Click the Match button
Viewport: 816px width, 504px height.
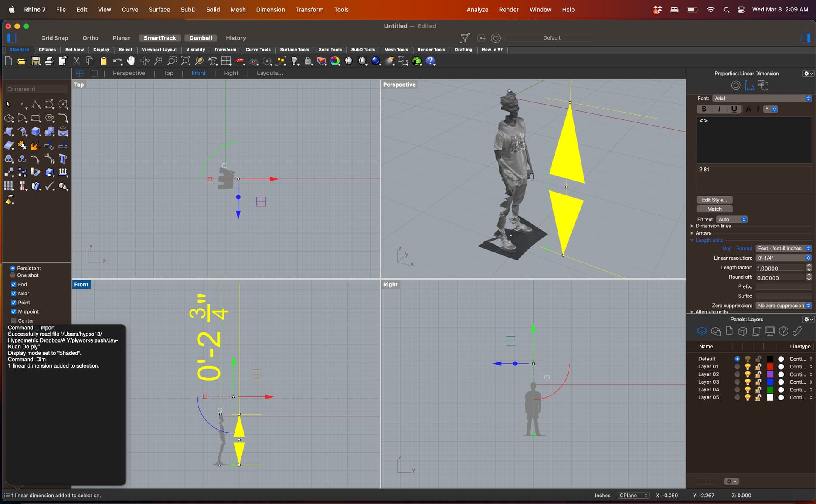pos(714,209)
